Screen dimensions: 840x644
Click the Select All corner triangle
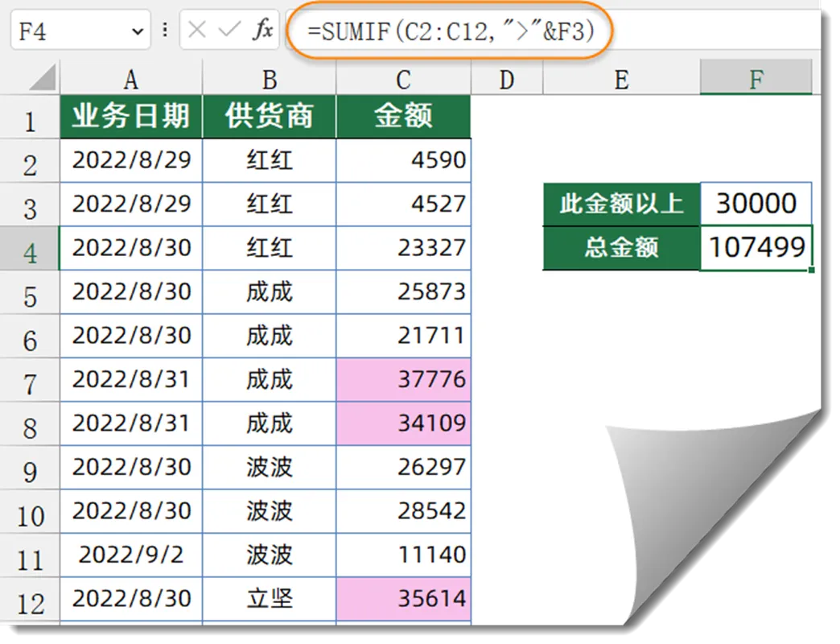pos(43,78)
